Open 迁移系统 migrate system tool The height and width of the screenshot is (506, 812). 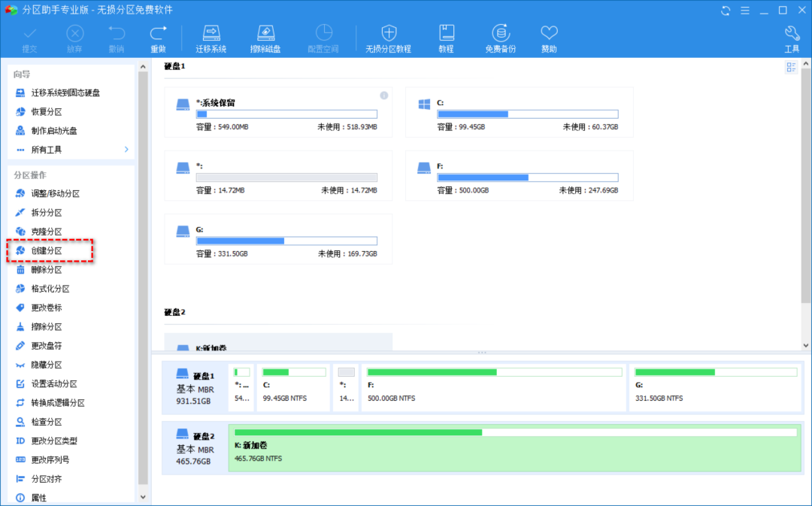coord(211,39)
